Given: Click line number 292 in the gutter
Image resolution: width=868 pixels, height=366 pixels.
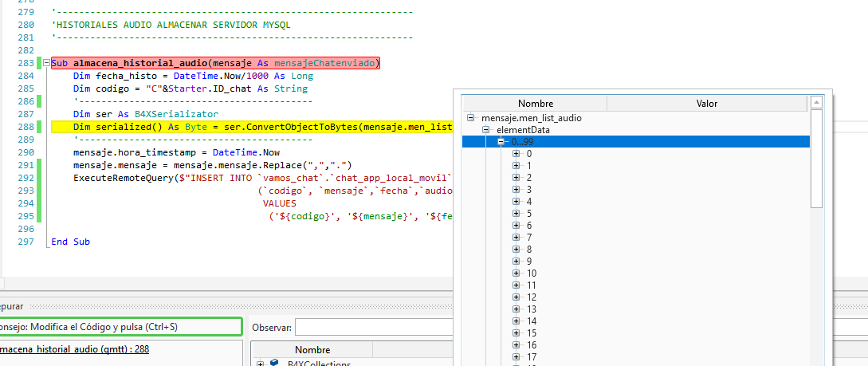Looking at the screenshot, I should (x=26, y=178).
